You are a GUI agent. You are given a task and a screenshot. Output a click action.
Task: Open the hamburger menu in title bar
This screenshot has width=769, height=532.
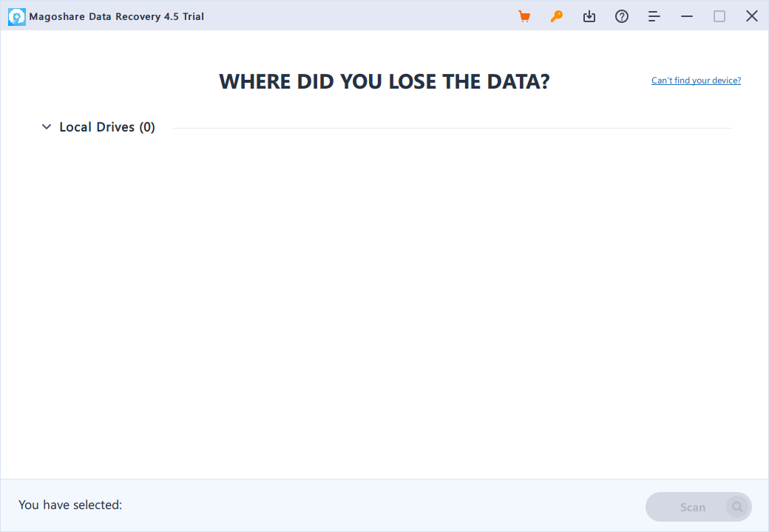point(654,16)
